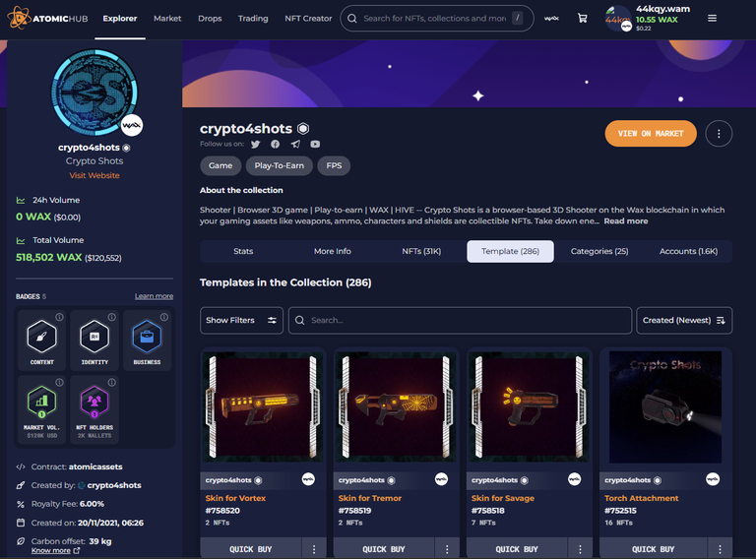Open more options on Skin for Vortex card
Image resolution: width=756 pixels, height=559 pixels.
pyautogui.click(x=314, y=549)
